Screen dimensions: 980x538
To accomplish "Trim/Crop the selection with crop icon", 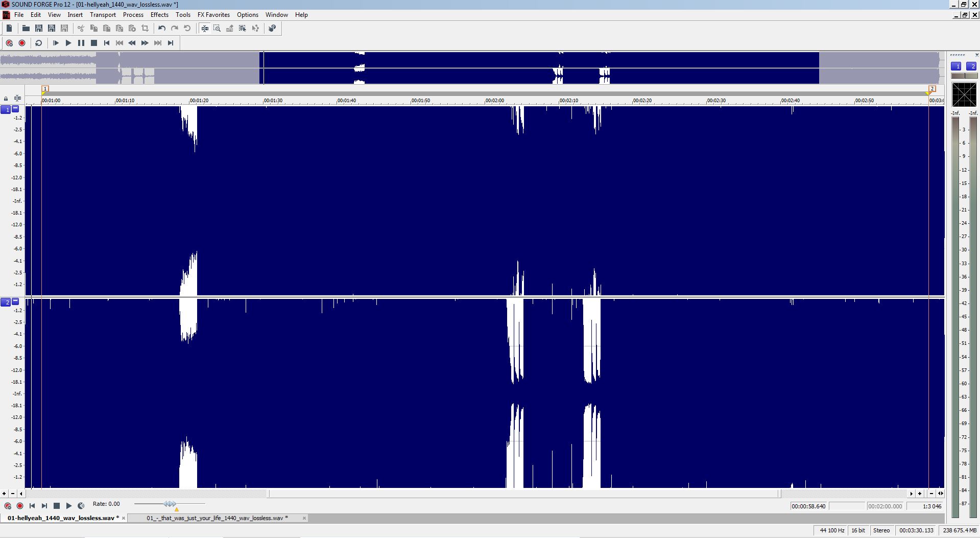I will 145,29.
